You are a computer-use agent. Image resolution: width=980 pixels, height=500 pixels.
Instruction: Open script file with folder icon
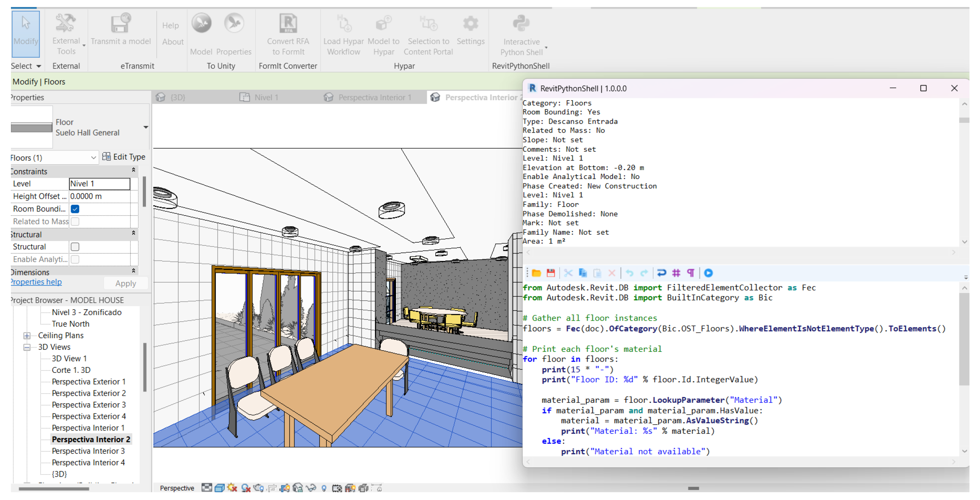coord(536,273)
